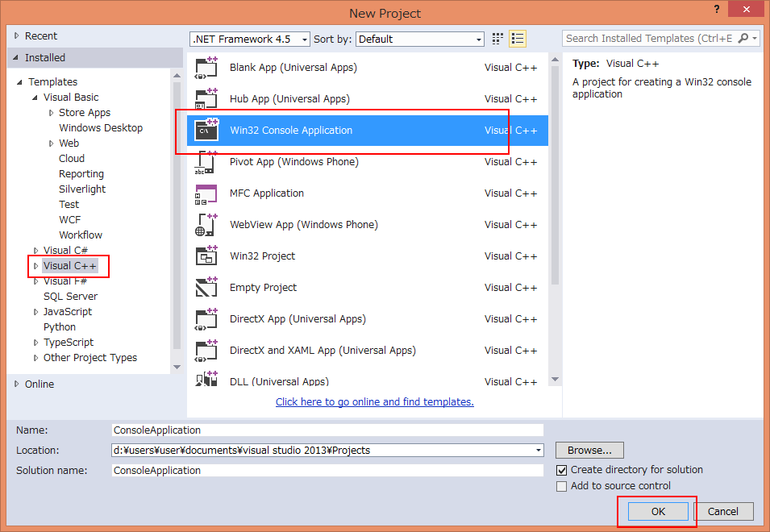Collapse the Templates tree node
Viewport: 770px width, 532px height.
pyautogui.click(x=19, y=82)
